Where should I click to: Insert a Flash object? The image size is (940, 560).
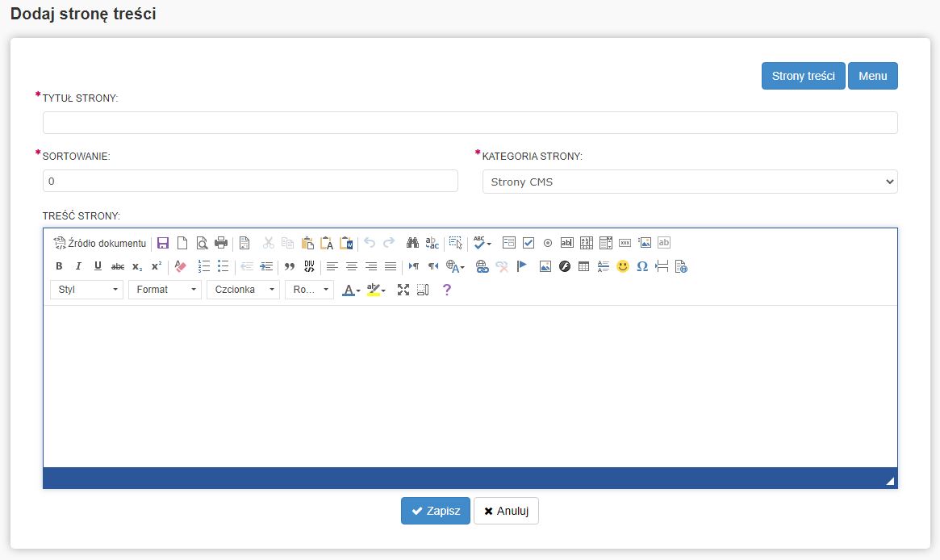point(565,266)
